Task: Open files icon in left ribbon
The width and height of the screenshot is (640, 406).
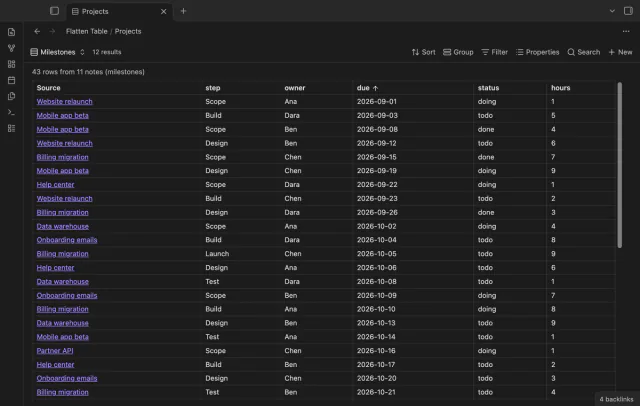Action: pos(11,32)
